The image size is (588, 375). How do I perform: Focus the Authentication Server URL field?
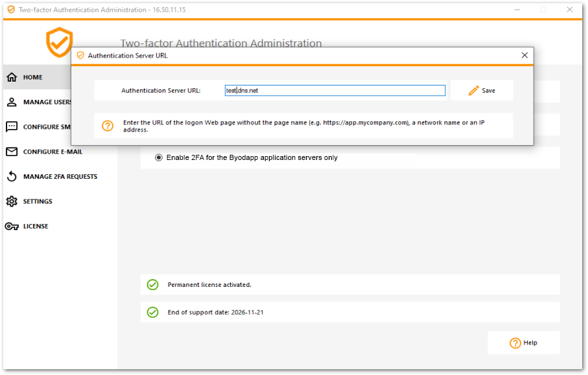pyautogui.click(x=335, y=90)
